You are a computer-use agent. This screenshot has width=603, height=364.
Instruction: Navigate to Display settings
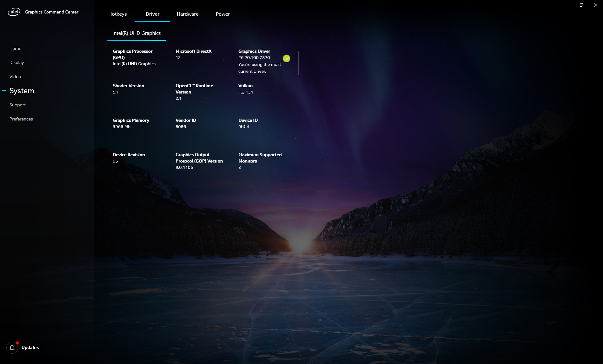17,62
